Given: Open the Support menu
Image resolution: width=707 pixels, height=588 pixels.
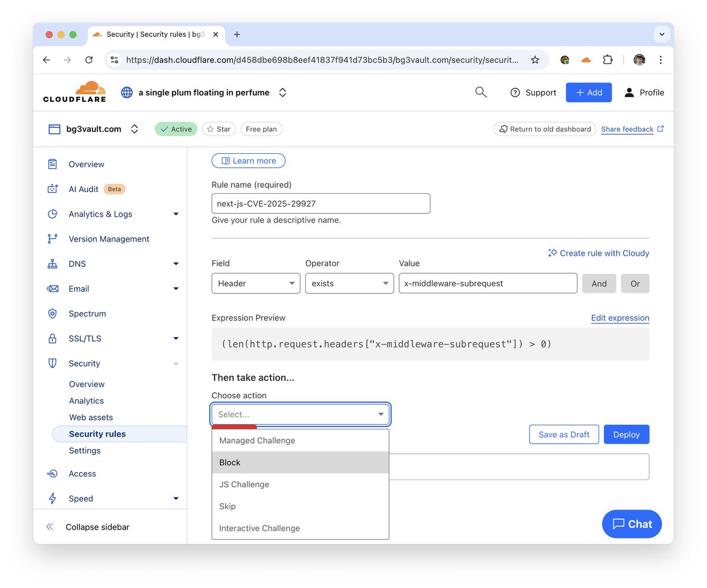Looking at the screenshot, I should point(533,93).
